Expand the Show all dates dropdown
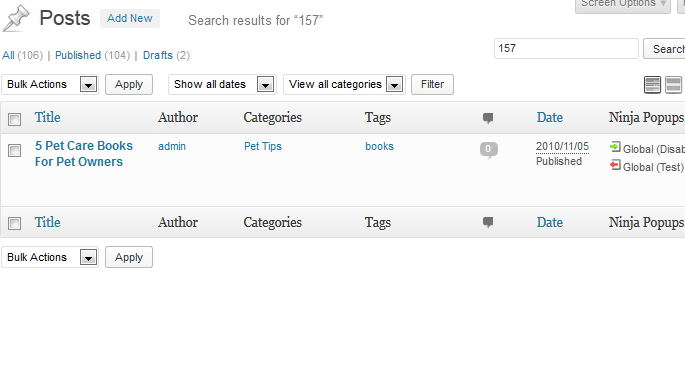This screenshot has height=370, width=685. (222, 84)
